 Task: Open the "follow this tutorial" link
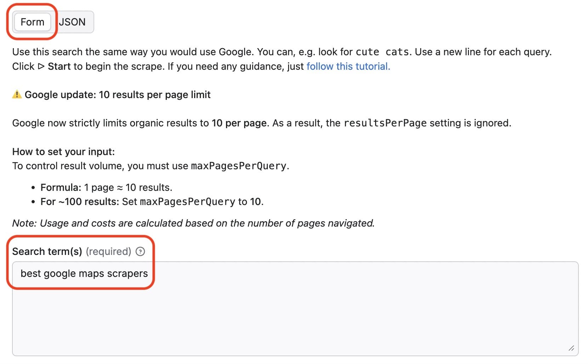point(348,66)
